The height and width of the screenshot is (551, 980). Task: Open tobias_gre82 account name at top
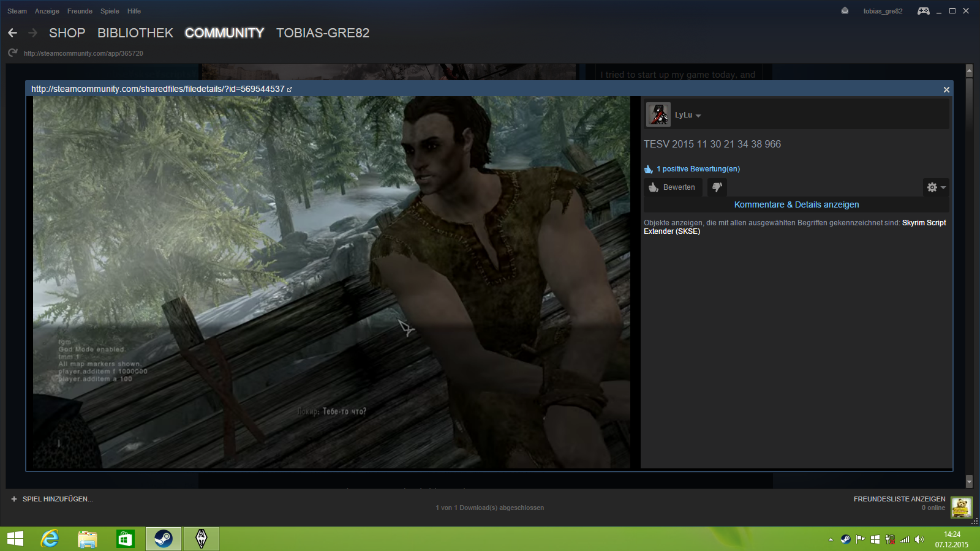883,11
